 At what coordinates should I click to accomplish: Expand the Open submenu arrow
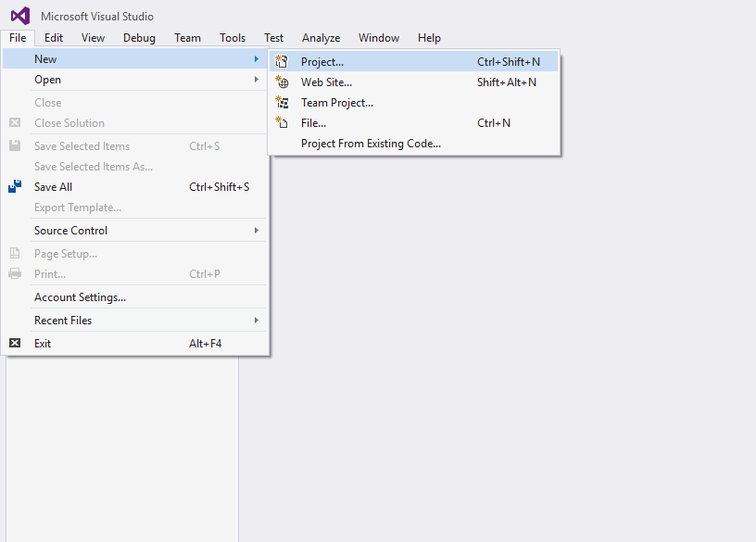point(257,80)
